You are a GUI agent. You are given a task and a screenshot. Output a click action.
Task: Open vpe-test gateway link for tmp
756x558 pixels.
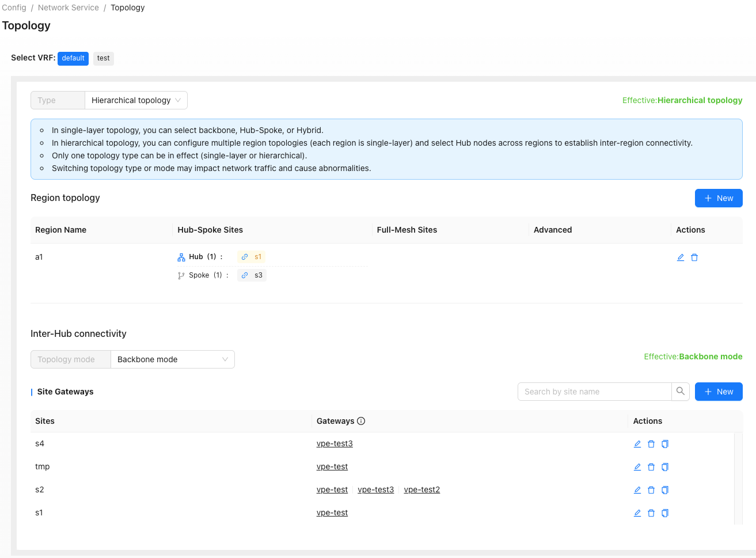[332, 466]
